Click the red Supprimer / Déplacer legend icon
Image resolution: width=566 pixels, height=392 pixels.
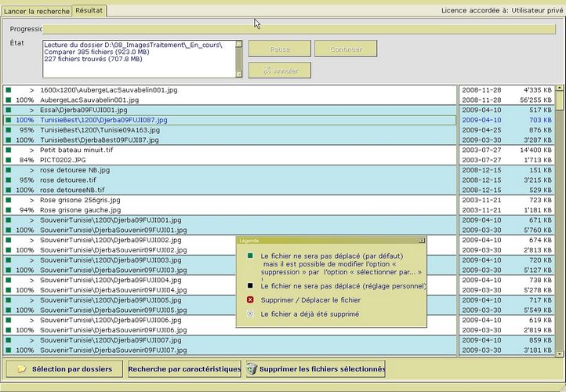click(250, 299)
